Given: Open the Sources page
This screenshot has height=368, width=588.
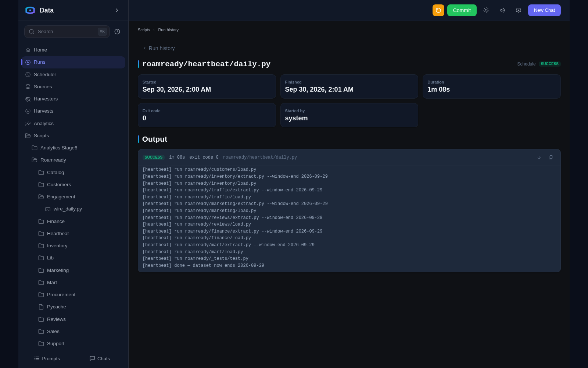Looking at the screenshot, I should point(73,87).
